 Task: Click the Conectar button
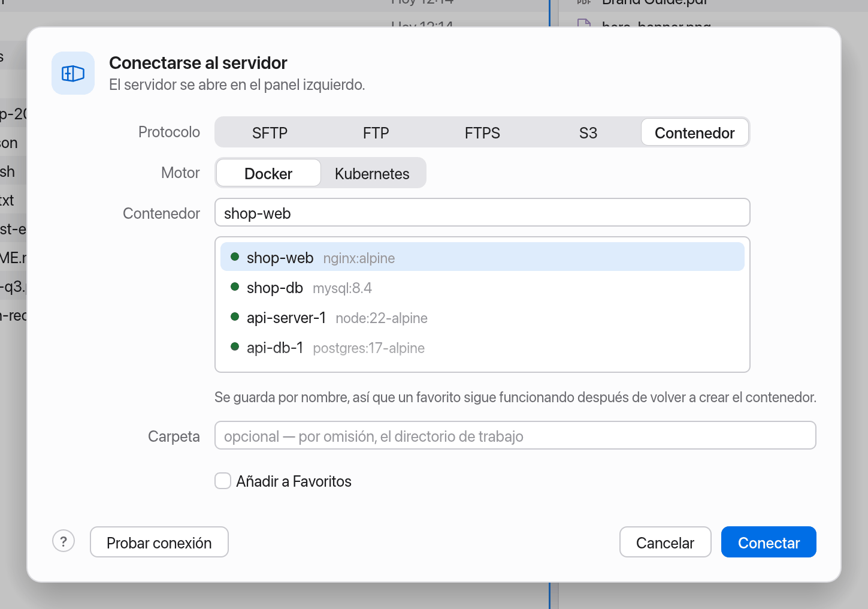pos(769,542)
